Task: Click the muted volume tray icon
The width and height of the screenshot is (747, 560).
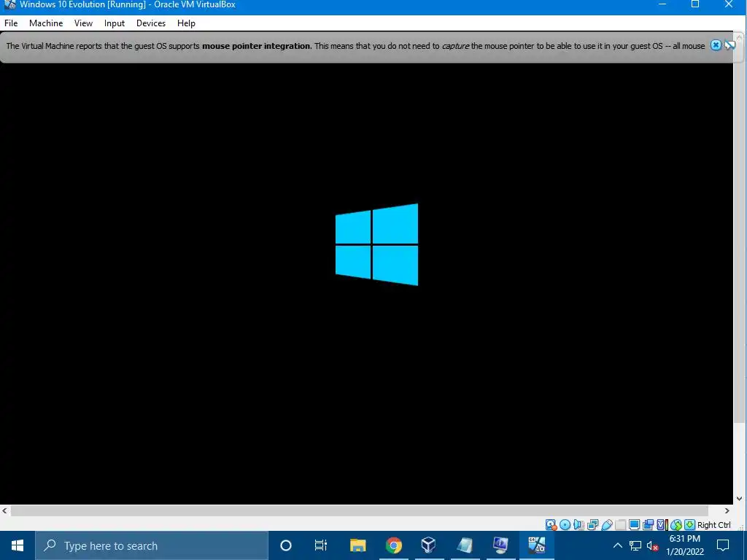Action: pyautogui.click(x=652, y=545)
